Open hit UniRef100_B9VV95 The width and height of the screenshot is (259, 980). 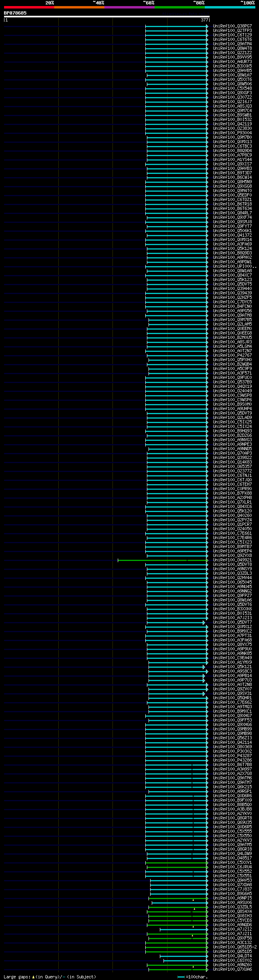[x=232, y=57]
